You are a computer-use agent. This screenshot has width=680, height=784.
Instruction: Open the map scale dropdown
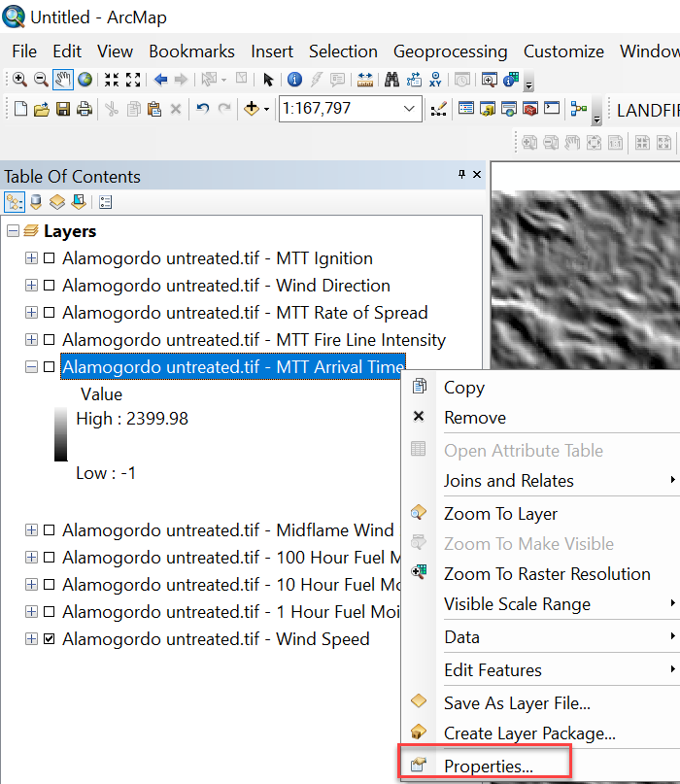point(409,109)
